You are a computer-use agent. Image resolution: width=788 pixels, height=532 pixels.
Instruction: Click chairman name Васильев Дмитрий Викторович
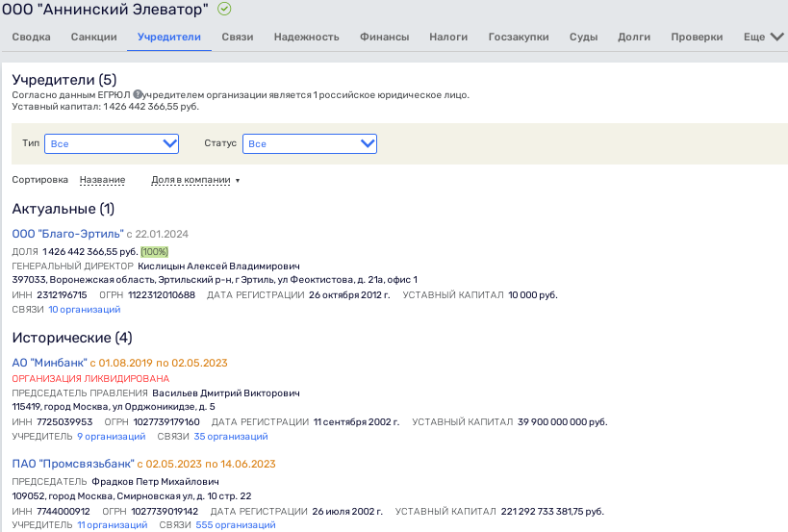click(226, 393)
